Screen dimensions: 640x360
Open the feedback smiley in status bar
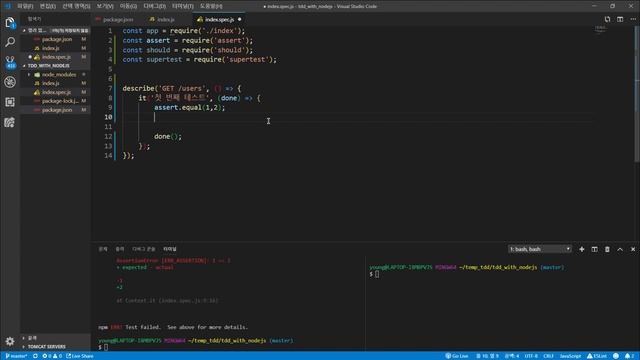pyautogui.click(x=616, y=356)
